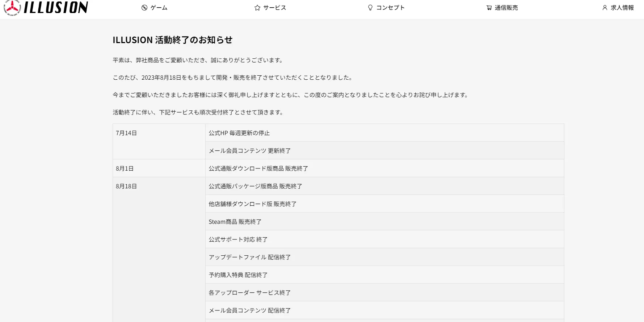644x322 pixels.
Task: Click the row 公式サポート対応 終了
Action: (x=385, y=239)
